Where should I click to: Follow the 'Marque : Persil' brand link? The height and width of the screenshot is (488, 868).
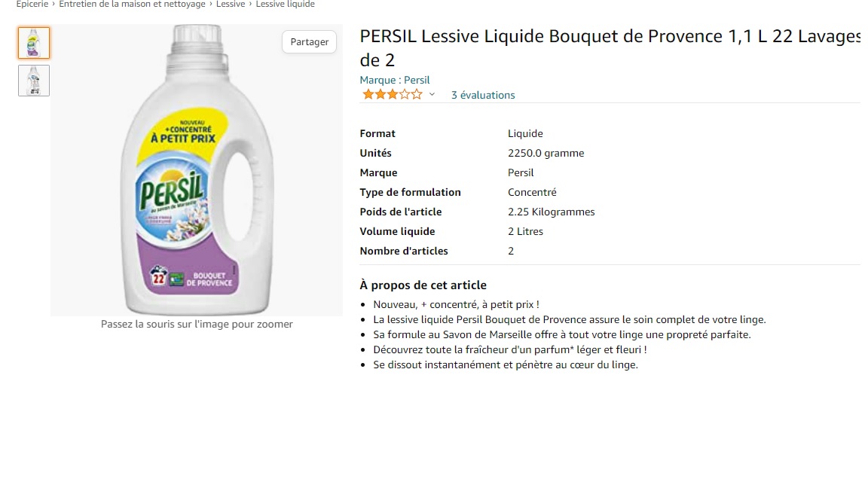(395, 80)
